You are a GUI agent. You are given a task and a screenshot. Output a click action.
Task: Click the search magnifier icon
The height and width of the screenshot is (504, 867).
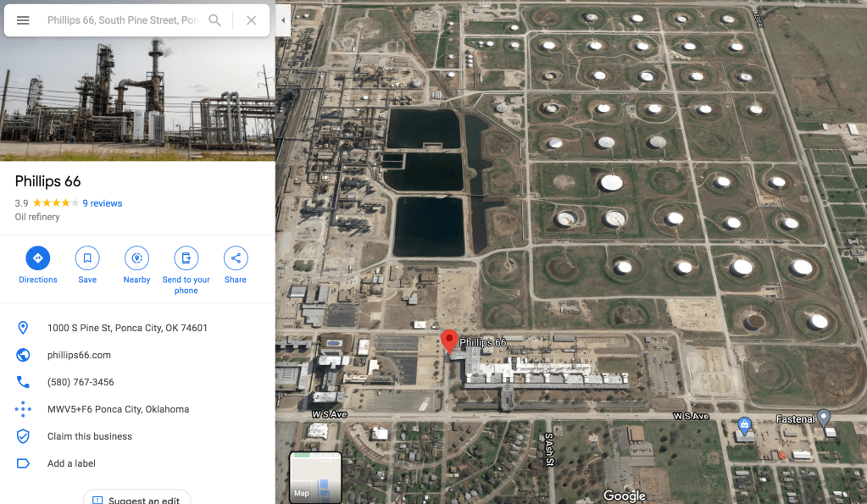(x=215, y=20)
